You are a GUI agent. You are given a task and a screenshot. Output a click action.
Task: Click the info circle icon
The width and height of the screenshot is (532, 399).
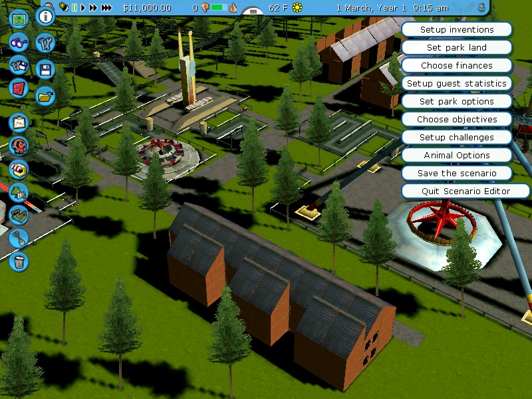coord(45,16)
